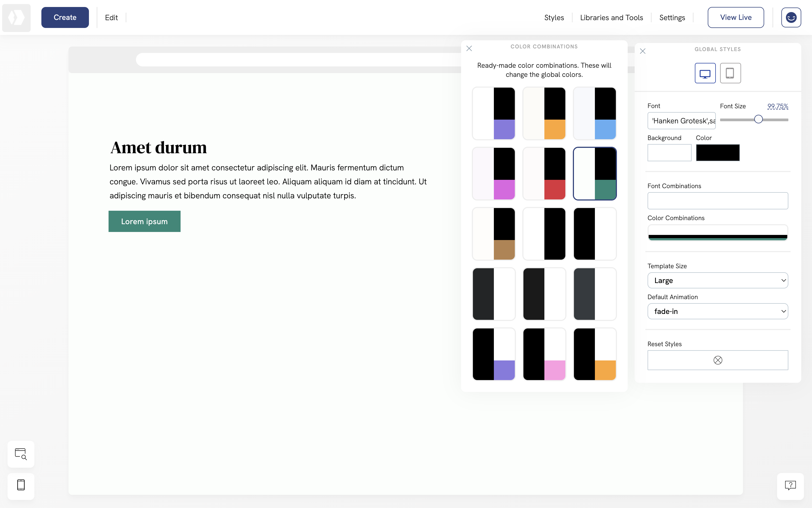Viewport: 812px width, 508px height.
Task: Click the Create button
Action: point(65,17)
